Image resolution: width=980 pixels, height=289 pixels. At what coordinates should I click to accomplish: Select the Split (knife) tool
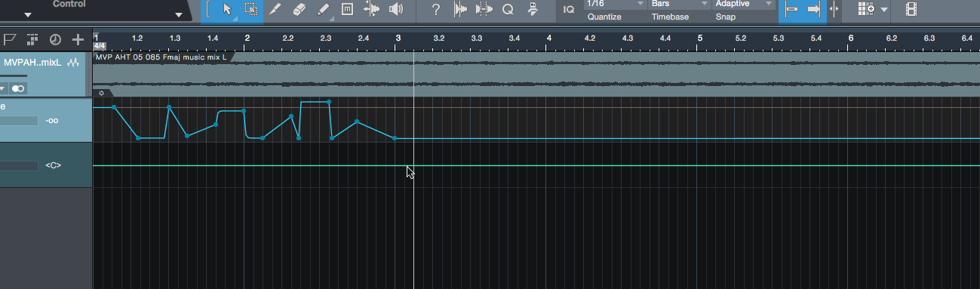(276, 10)
